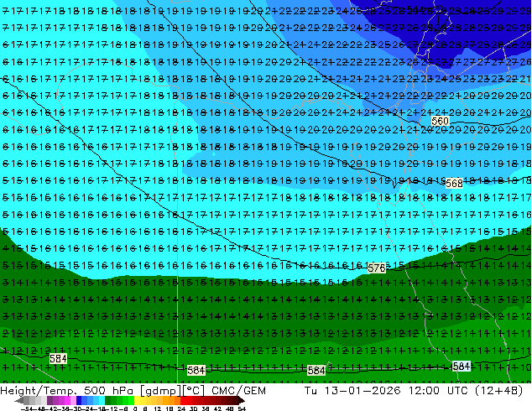Viewport: 532px width, 411px height.
Task: Select the cyan legend color swatch
Action: [x=102, y=400]
